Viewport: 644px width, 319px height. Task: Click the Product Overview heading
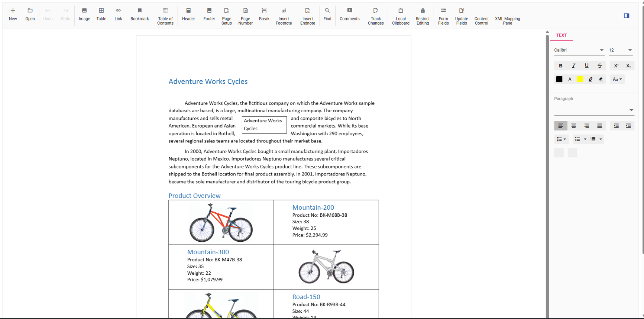click(x=194, y=196)
